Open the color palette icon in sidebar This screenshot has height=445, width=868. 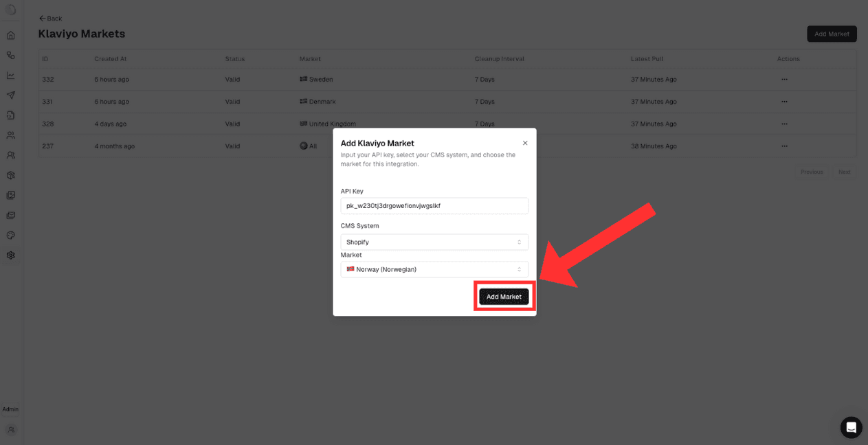pyautogui.click(x=11, y=235)
